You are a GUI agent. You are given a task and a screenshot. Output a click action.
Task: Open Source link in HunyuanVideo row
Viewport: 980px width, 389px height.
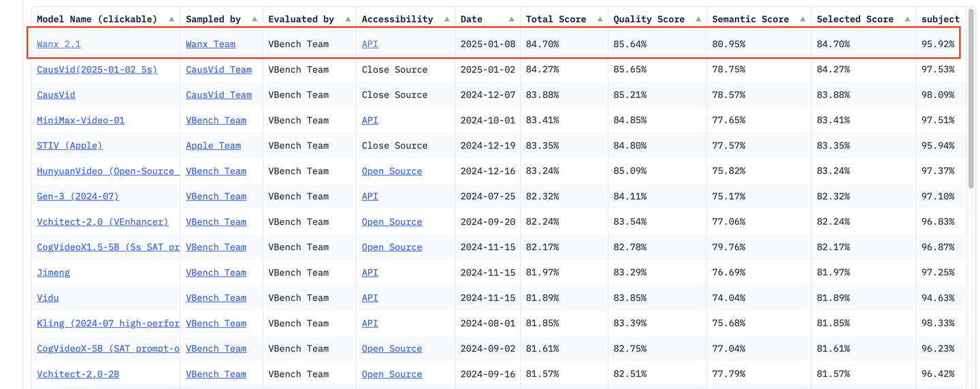click(391, 171)
